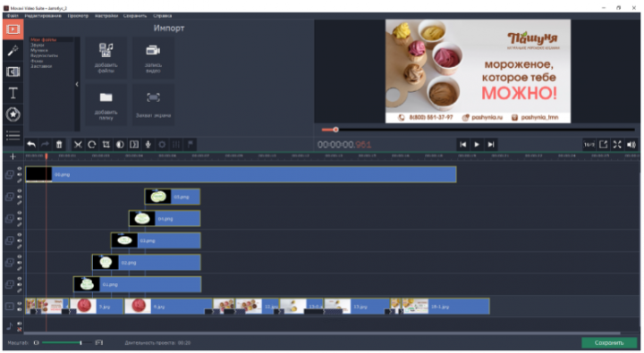Click the timeline horizontal scrollbar

[322, 333]
